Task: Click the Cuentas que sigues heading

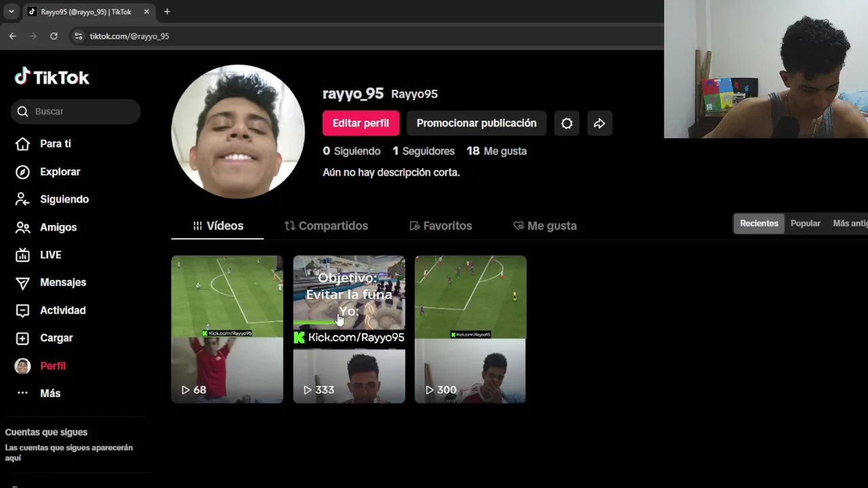Action: pyautogui.click(x=46, y=432)
